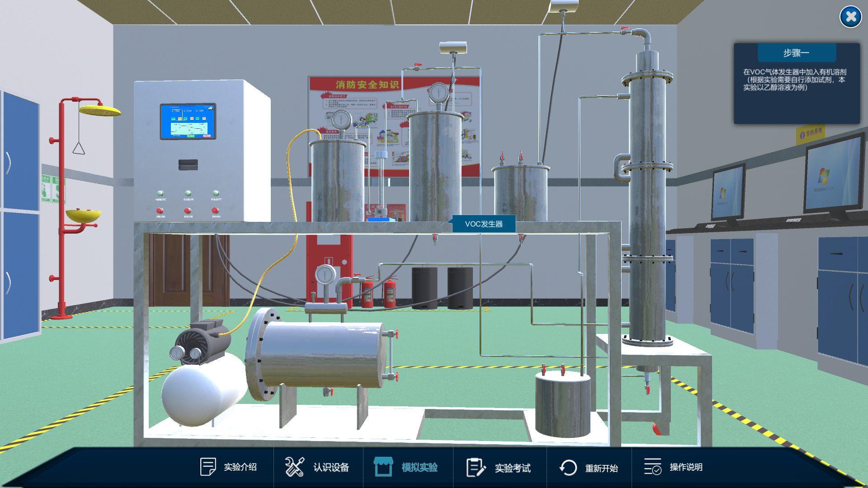The height and width of the screenshot is (488, 868).
Task: Click the 模拟实验 tab label
Action: click(420, 467)
